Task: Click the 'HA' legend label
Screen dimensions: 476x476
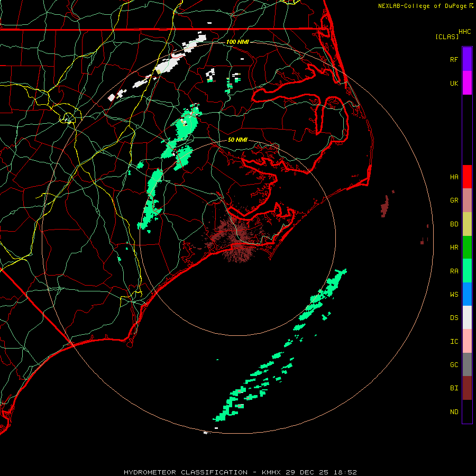Action: point(454,177)
